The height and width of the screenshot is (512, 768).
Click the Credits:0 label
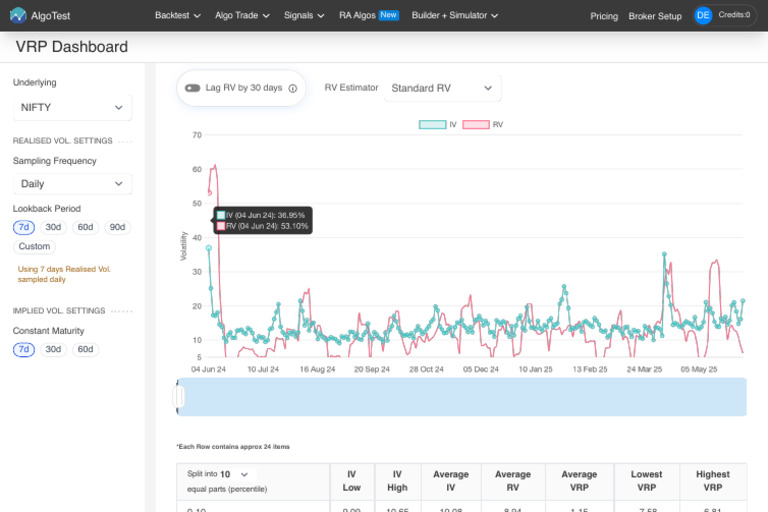tap(734, 15)
